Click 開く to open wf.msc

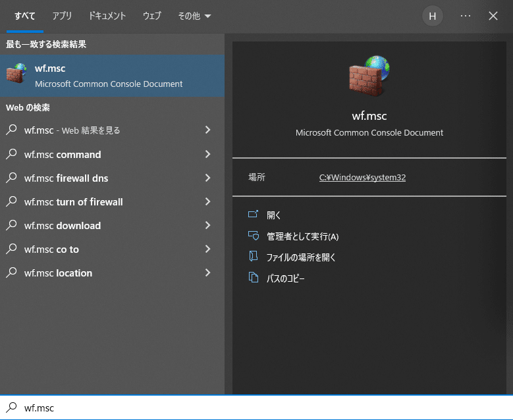(274, 215)
